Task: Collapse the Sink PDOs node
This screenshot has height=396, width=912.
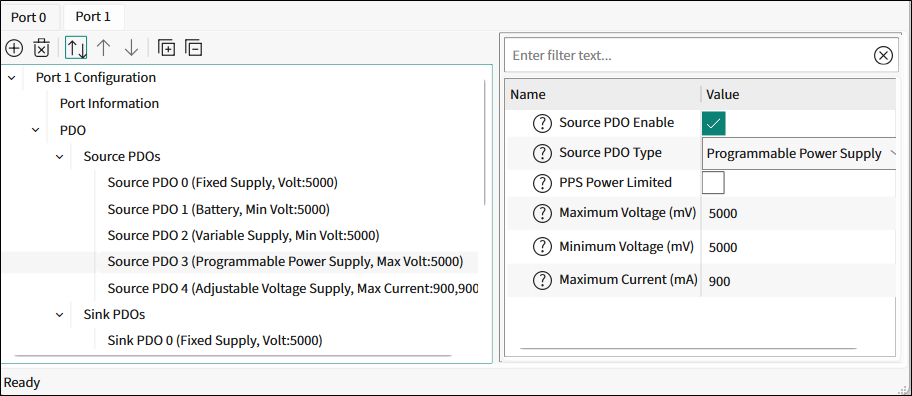Action: click(x=59, y=315)
